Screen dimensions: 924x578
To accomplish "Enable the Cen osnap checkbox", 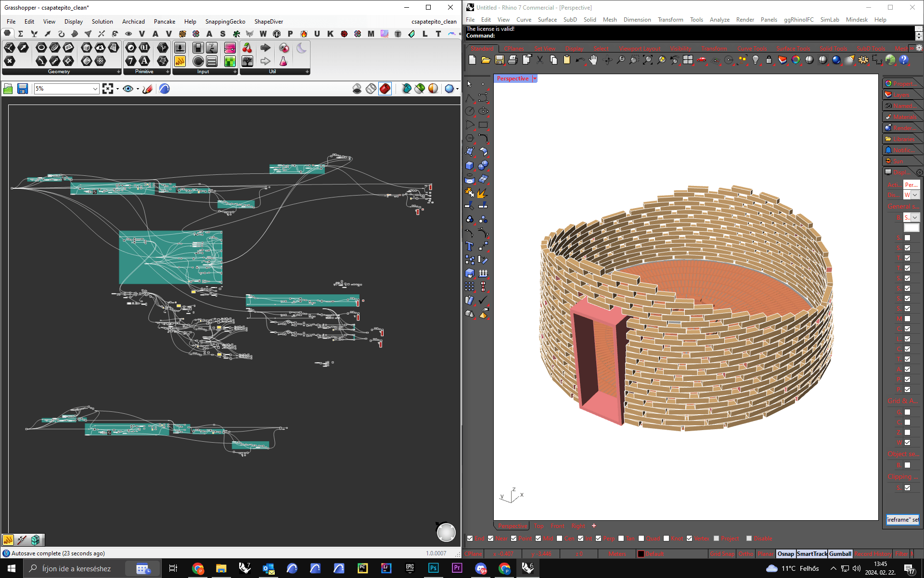I will tap(560, 539).
